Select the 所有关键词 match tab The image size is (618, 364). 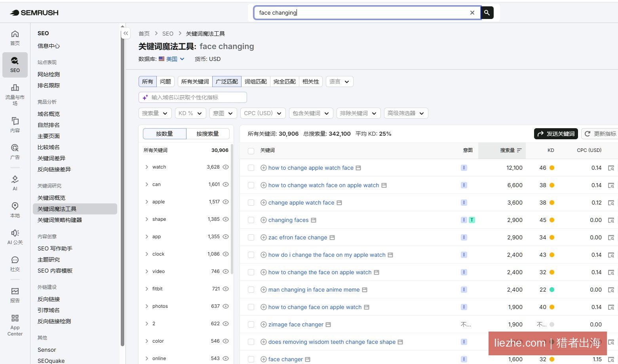coord(195,82)
